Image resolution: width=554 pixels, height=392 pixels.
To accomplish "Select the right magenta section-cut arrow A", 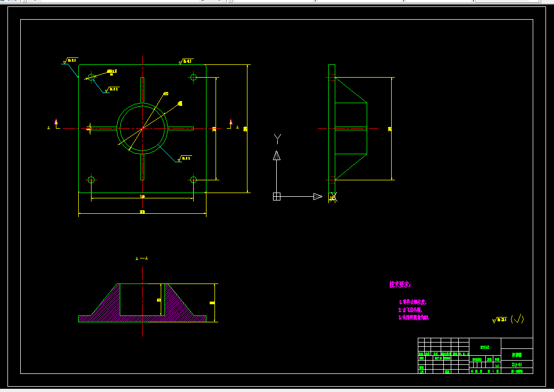I will point(231,123).
